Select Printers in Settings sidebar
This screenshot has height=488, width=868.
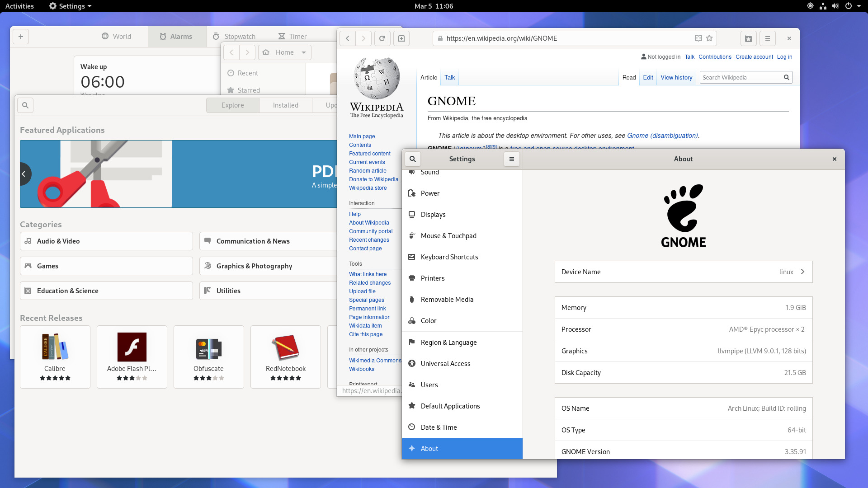pos(462,278)
